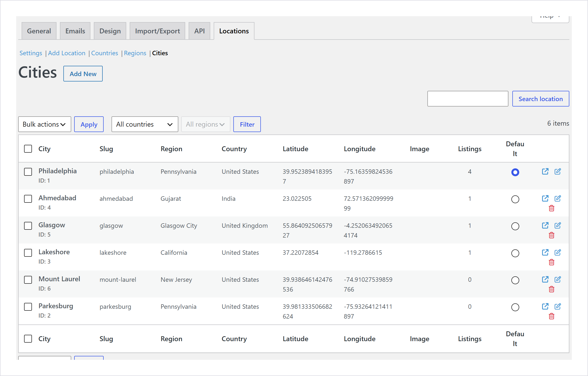This screenshot has height=376, width=588.
Task: Delete the Glasgow city with trash icon
Action: [x=551, y=235]
